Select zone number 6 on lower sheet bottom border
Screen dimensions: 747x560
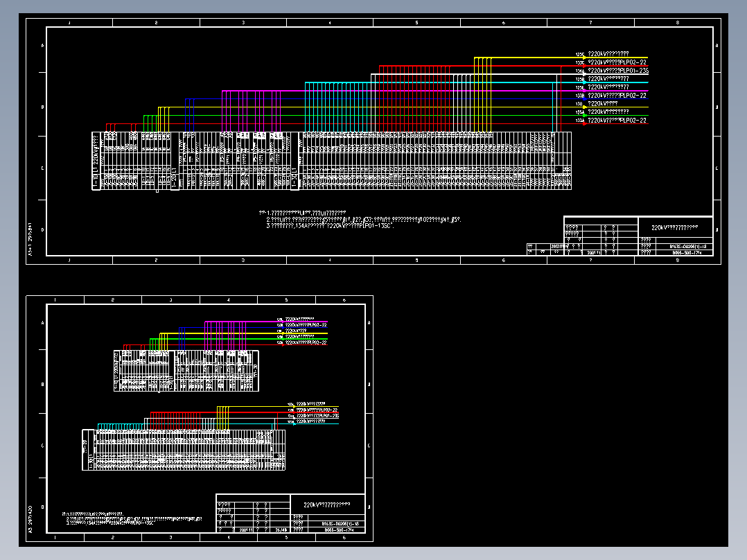(344, 538)
